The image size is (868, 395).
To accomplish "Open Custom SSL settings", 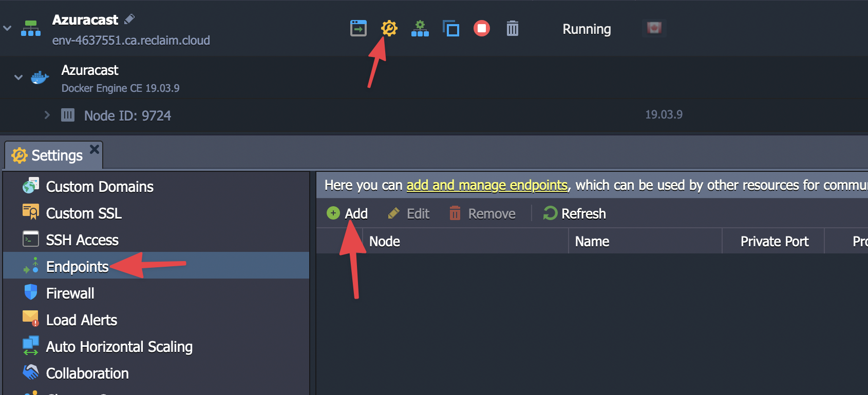I will click(x=156, y=213).
